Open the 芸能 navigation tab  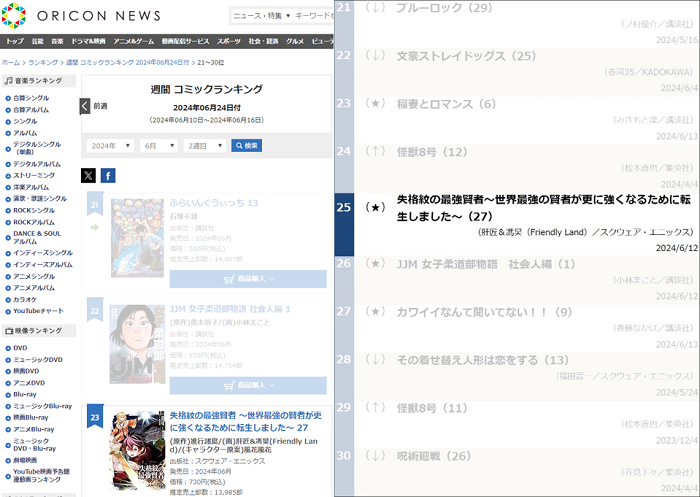[38, 41]
